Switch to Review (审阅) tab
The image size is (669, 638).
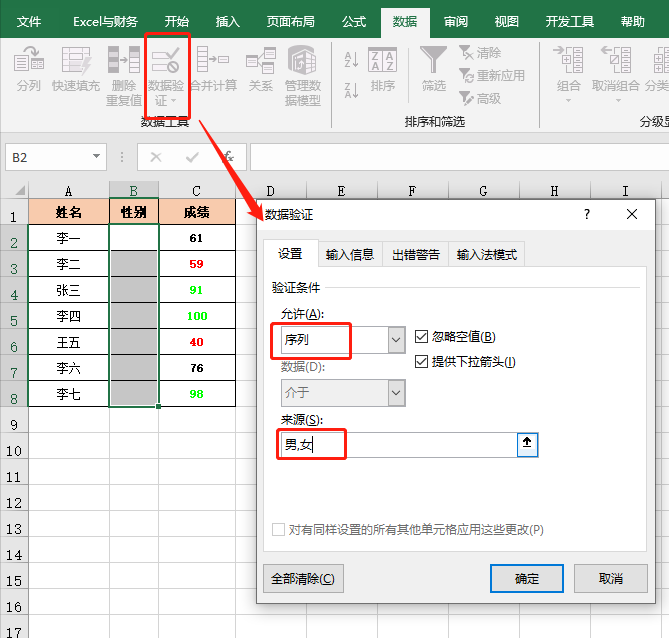pyautogui.click(x=455, y=21)
